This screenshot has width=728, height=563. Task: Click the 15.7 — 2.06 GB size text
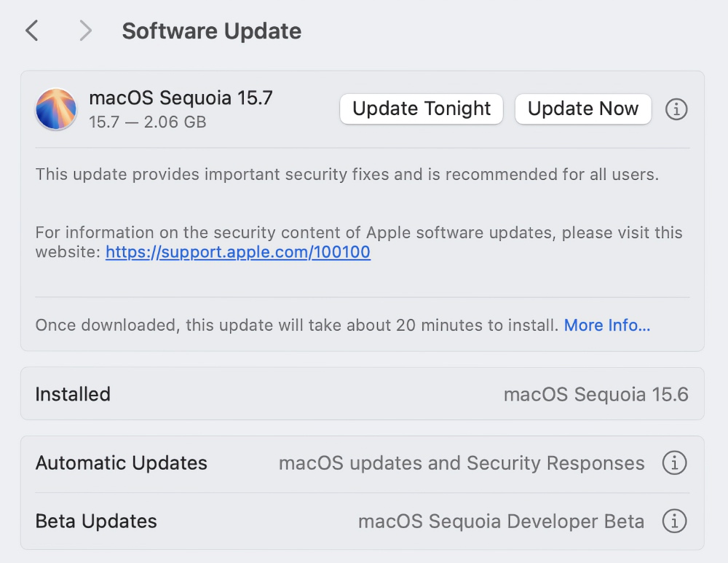(x=148, y=122)
